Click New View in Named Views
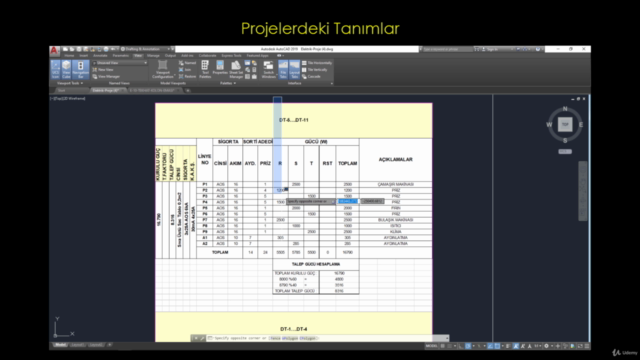Image resolution: width=640 pixels, height=360 pixels. pyautogui.click(x=103, y=70)
